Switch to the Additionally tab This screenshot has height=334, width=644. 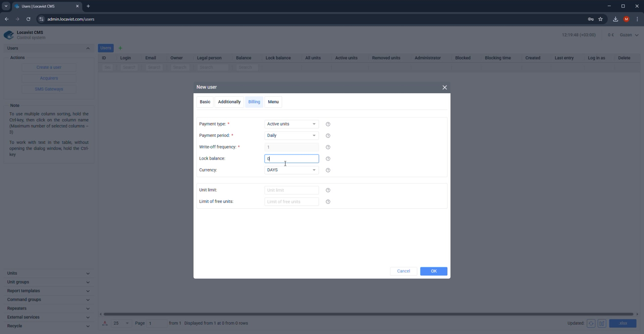pos(229,102)
